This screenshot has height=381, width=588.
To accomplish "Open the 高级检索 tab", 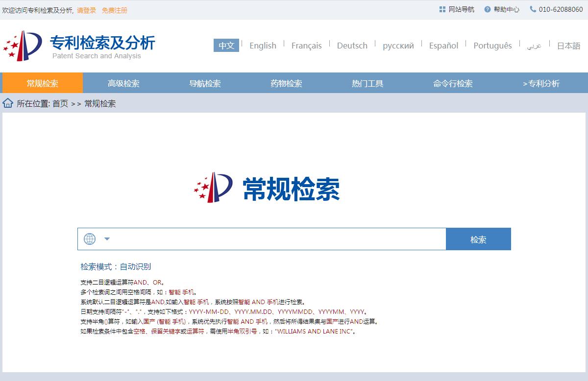I will click(x=123, y=83).
